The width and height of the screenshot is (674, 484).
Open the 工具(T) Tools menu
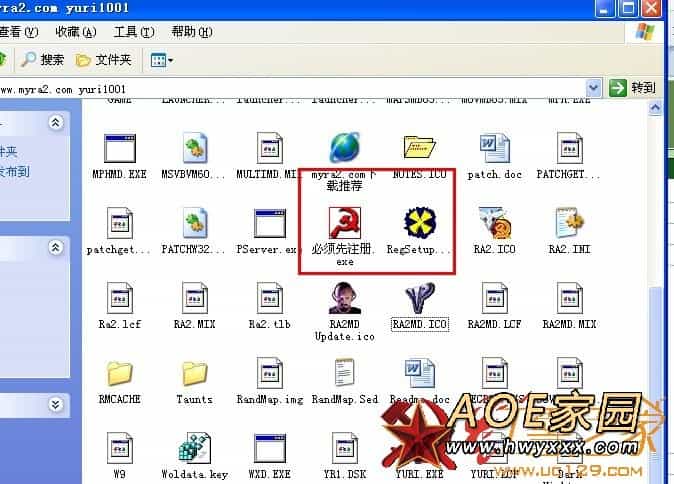134,32
